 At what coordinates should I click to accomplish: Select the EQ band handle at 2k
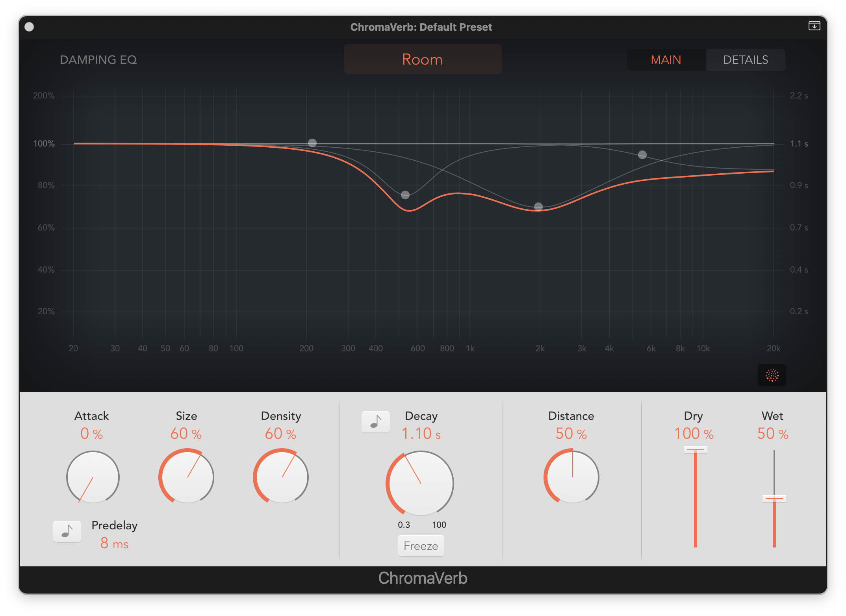point(538,207)
